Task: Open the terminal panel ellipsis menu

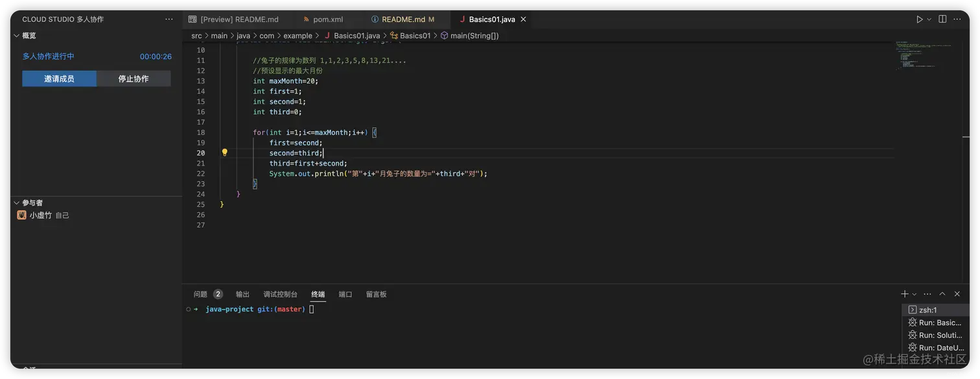Action: click(x=927, y=294)
